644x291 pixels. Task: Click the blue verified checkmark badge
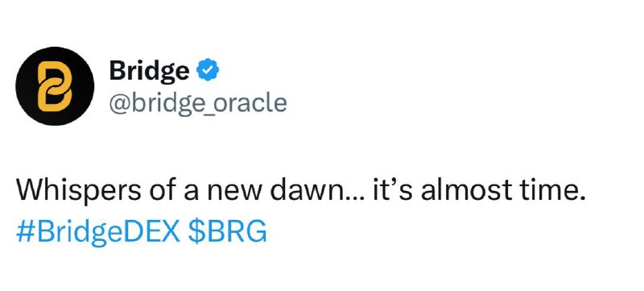click(208, 70)
